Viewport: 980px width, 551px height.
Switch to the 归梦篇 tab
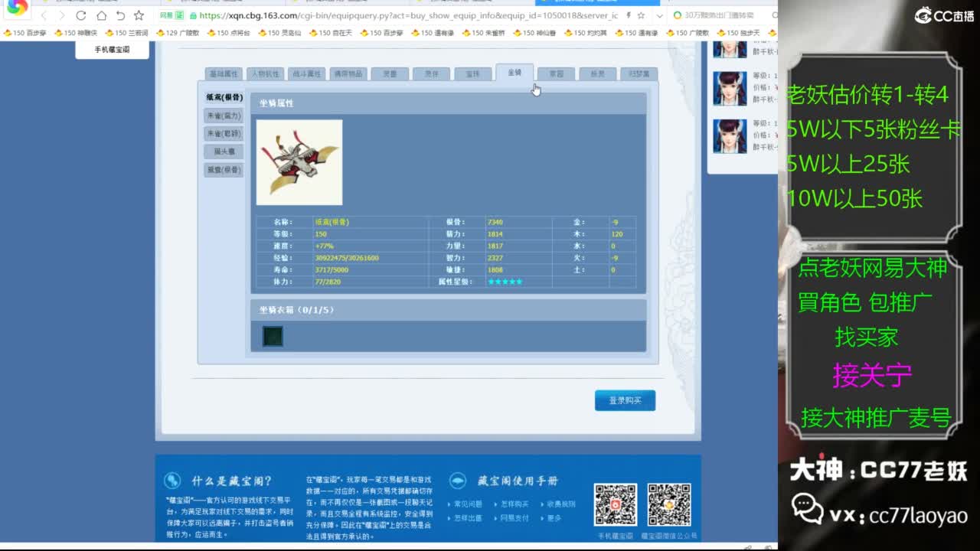pyautogui.click(x=639, y=74)
